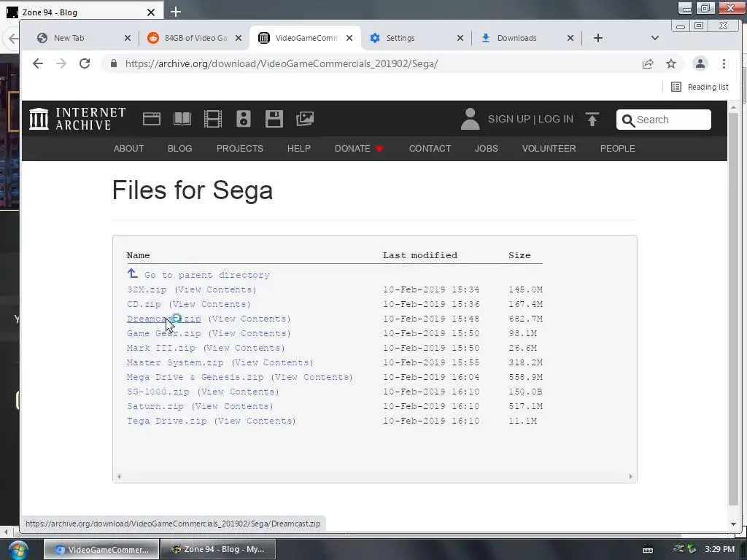Close the New Tab tab
Image resolution: width=747 pixels, height=560 pixels.
pyautogui.click(x=127, y=38)
